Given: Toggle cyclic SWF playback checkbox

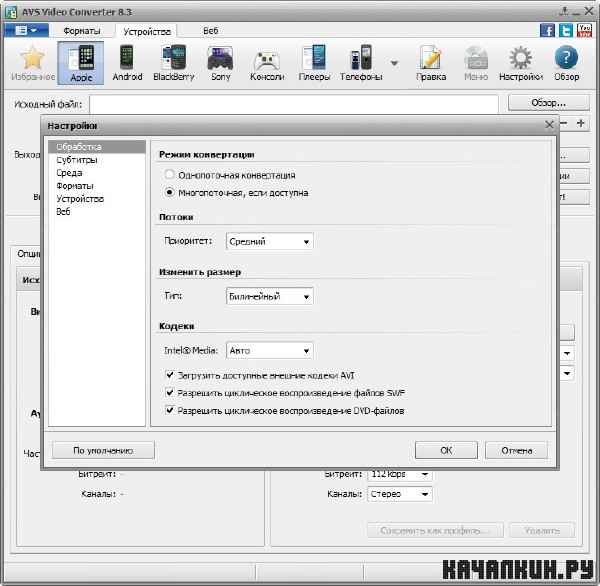Looking at the screenshot, I should click(x=170, y=392).
